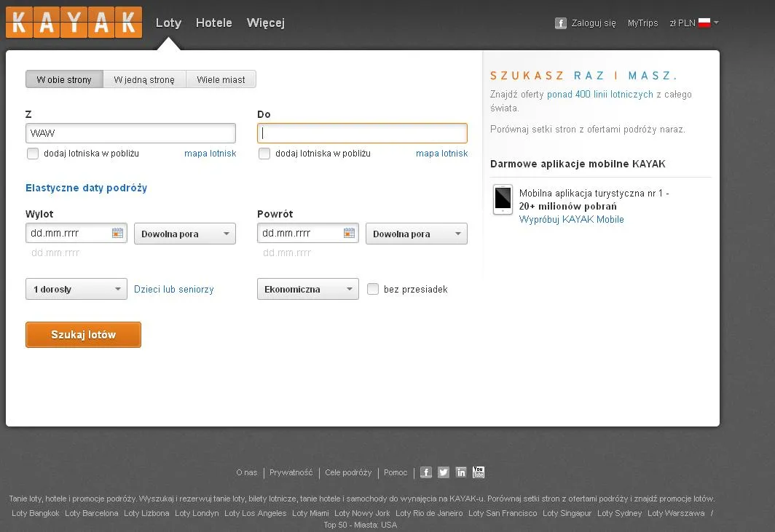Image resolution: width=775 pixels, height=532 pixels.
Task: Open the Powrót date calendar icon
Action: 349,233
